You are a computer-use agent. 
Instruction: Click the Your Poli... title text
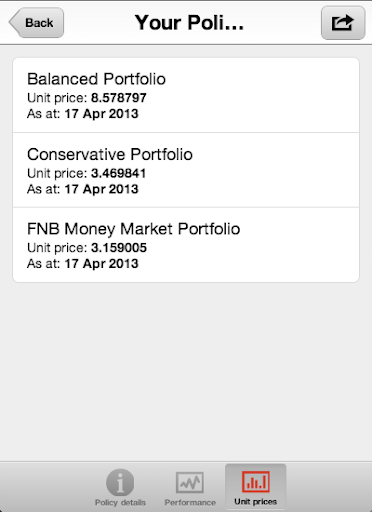[189, 23]
